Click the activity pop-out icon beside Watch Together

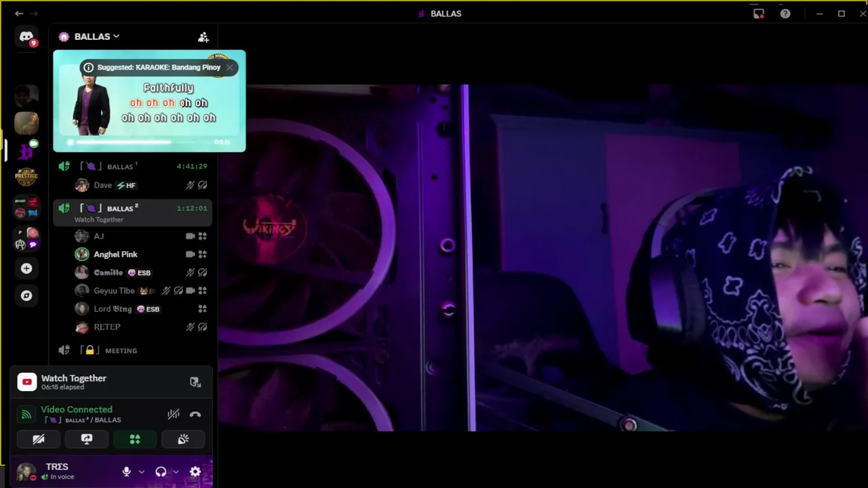click(195, 382)
